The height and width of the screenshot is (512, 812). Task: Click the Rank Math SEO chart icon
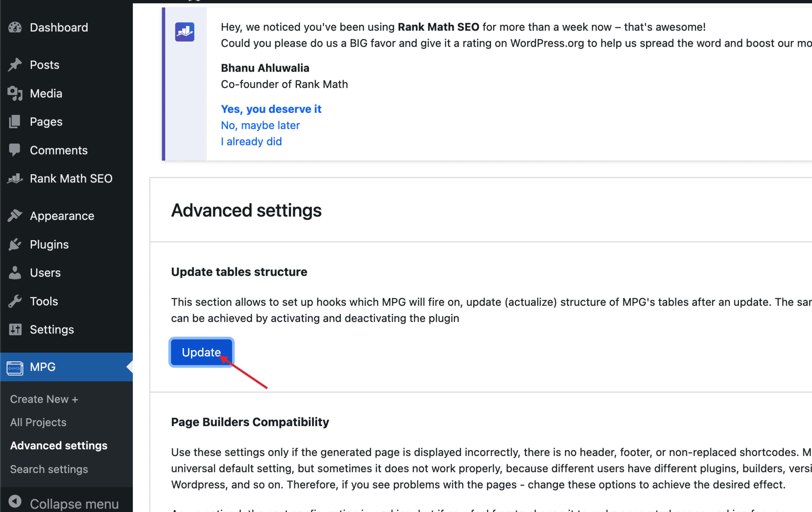15,178
